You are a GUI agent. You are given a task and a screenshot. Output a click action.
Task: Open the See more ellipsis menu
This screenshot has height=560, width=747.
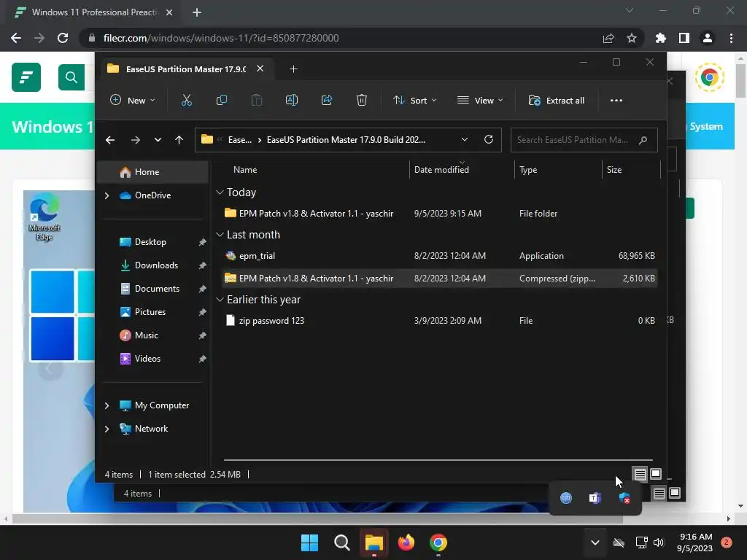(x=616, y=100)
